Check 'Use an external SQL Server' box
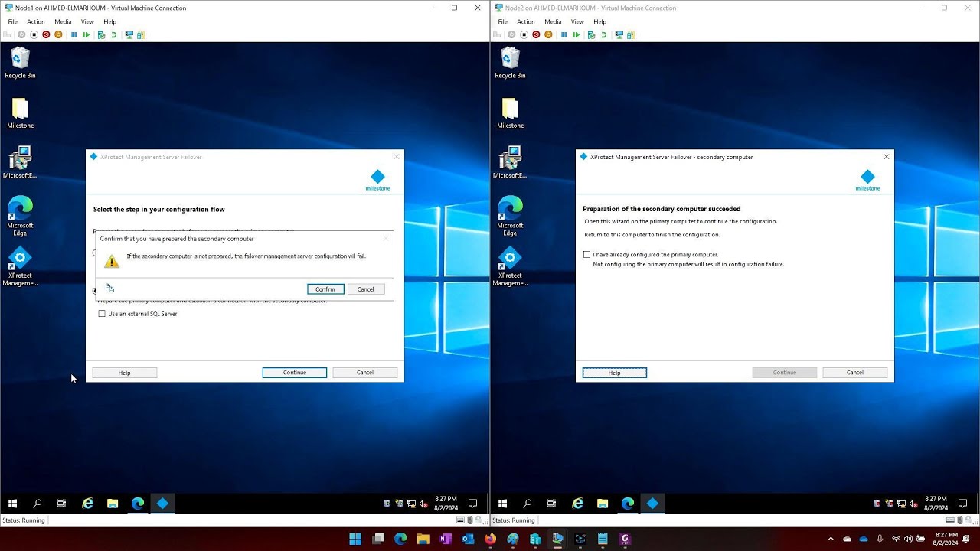 click(102, 314)
